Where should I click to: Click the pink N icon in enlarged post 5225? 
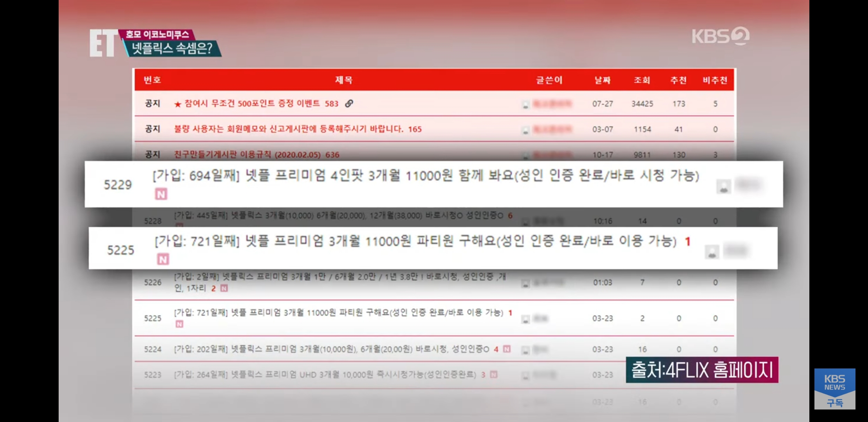click(x=163, y=259)
